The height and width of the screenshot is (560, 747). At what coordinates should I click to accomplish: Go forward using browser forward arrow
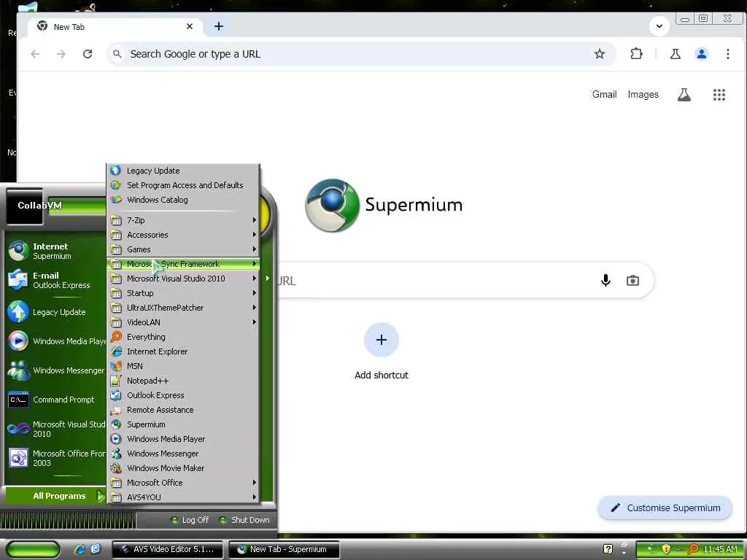[61, 54]
